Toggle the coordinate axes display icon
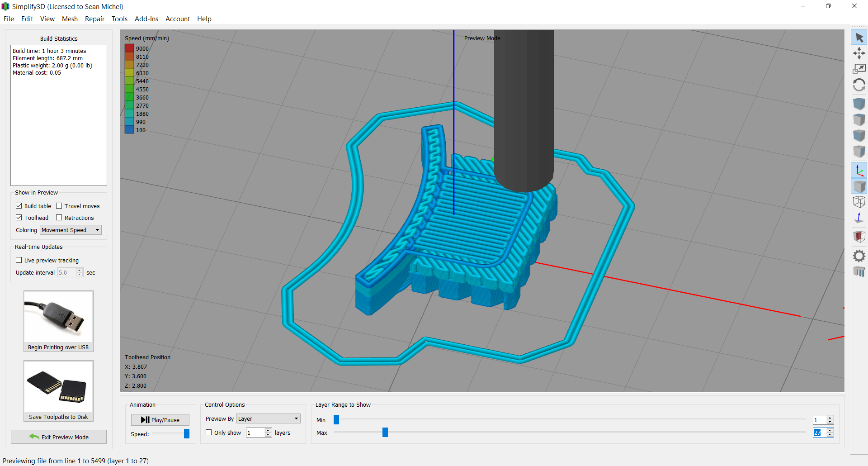The image size is (868, 466). pyautogui.click(x=859, y=171)
